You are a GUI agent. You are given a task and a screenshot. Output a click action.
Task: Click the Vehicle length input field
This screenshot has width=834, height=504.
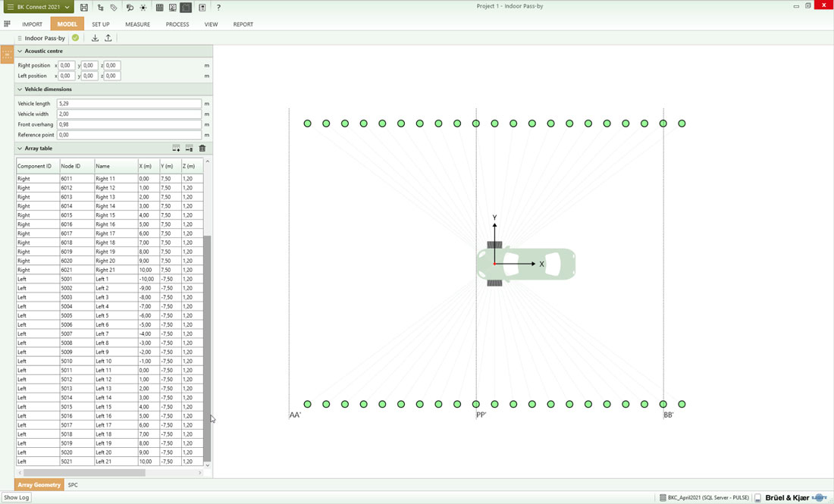pyautogui.click(x=129, y=104)
